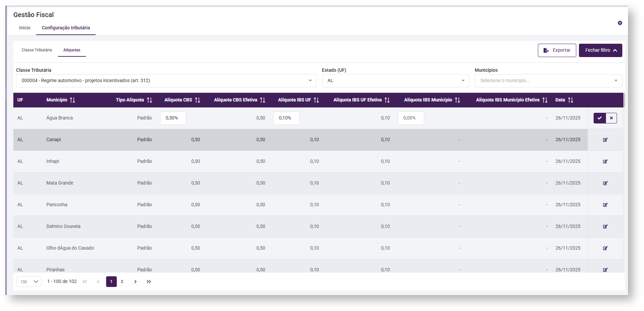644x311 pixels.
Task: Open settings gear icon
Action: point(620,23)
